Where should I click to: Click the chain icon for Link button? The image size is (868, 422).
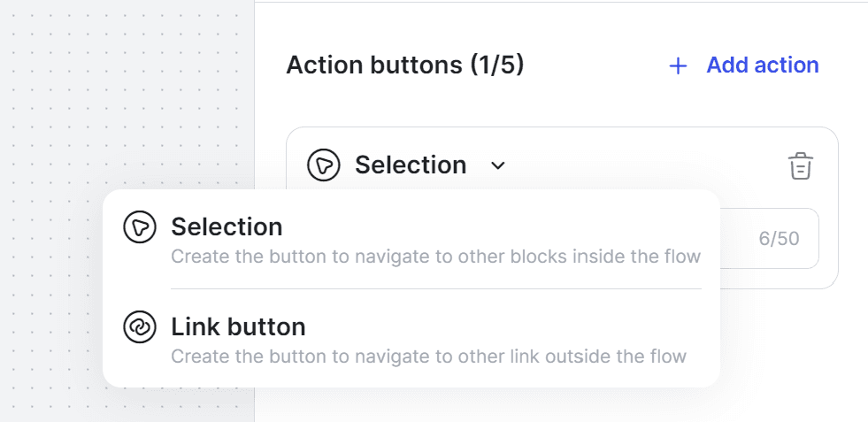click(x=140, y=326)
